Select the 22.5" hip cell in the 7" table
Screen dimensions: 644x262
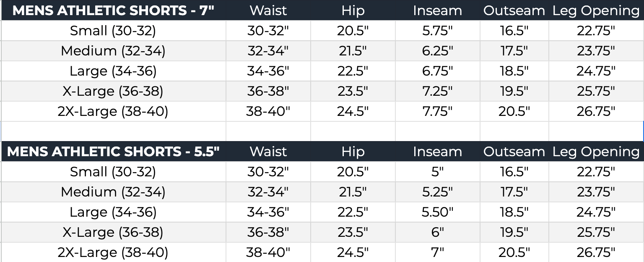click(353, 71)
